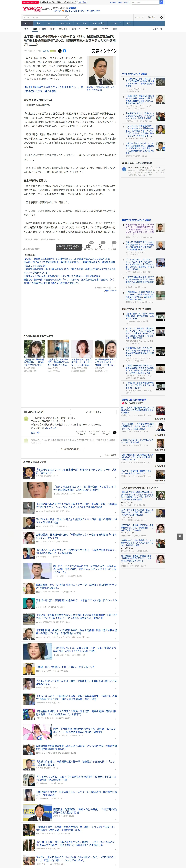Click the web search input field
The image size is (186, 868).
click(145, 2)
